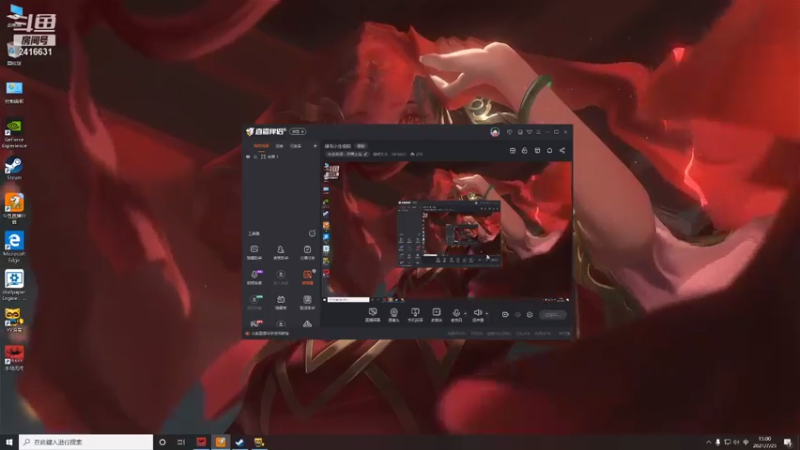
Task: Edit the stream category via the pencil
Action: tap(365, 154)
